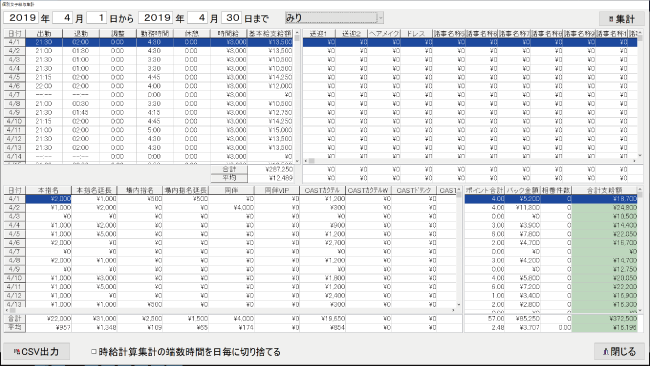Click the end day field showing 30

pos(231,18)
